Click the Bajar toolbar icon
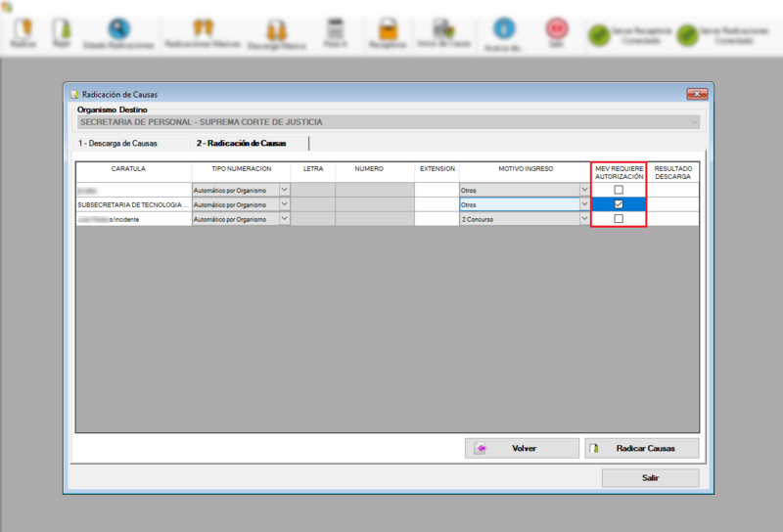The width and height of the screenshot is (783, 532). click(62, 29)
